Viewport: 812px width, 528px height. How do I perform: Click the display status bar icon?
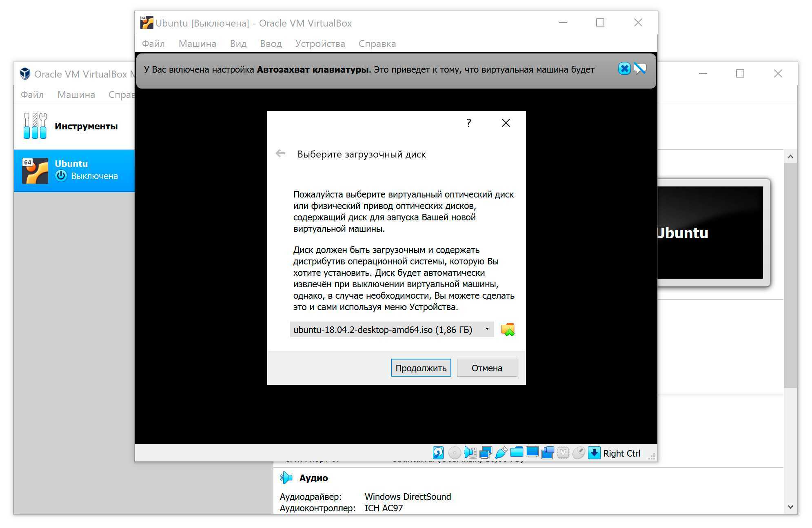pyautogui.click(x=532, y=453)
